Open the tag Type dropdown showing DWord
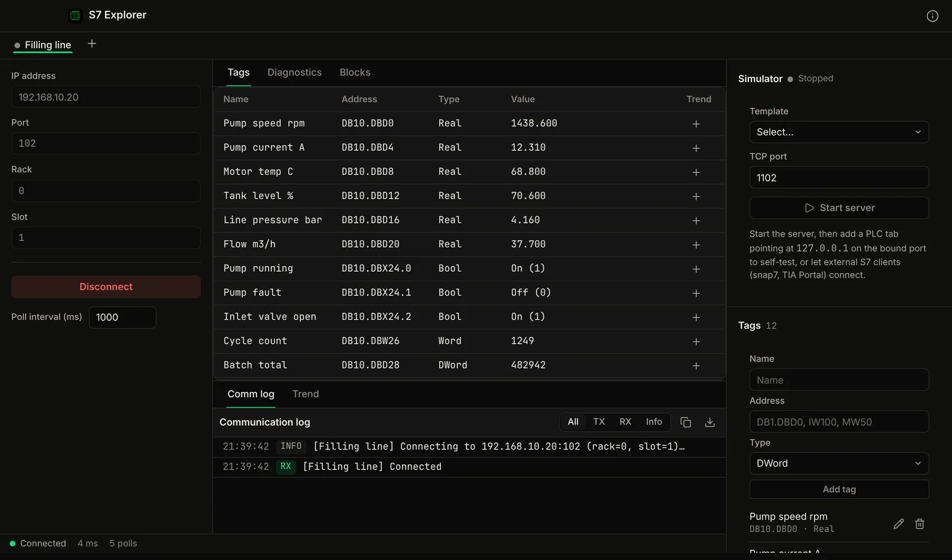 [839, 463]
